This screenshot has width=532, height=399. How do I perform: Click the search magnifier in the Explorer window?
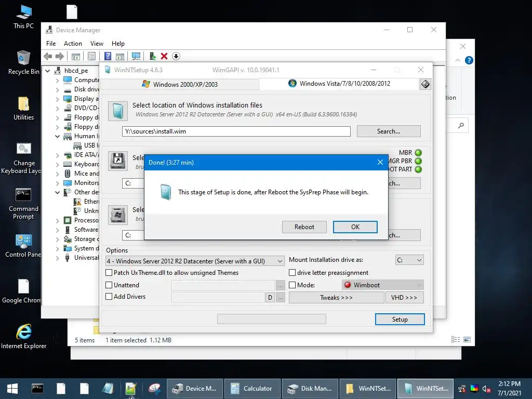coord(461,126)
